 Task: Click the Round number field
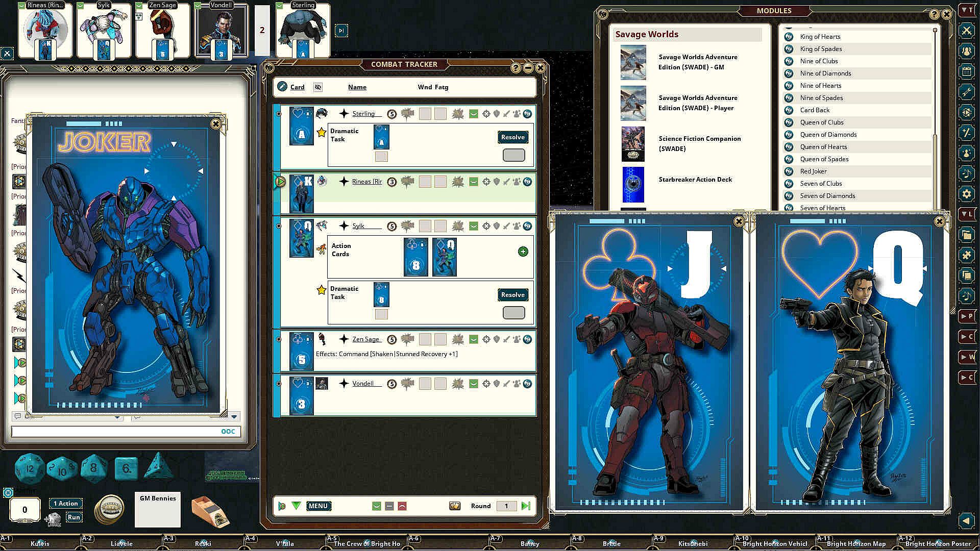506,506
